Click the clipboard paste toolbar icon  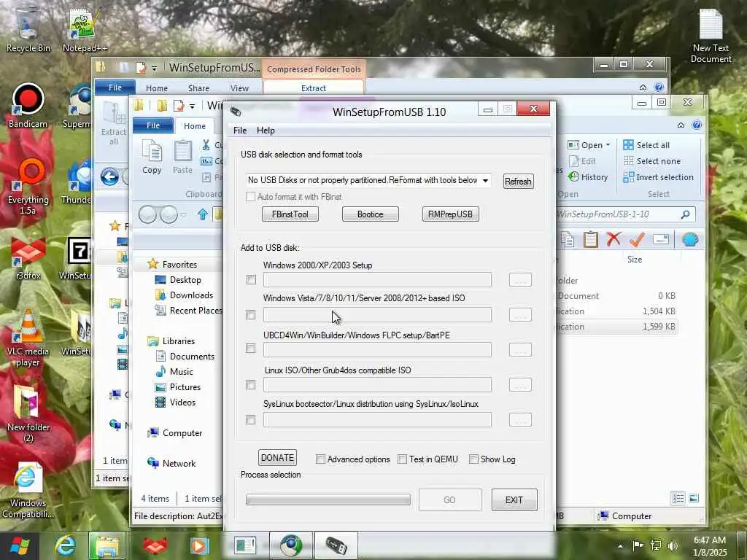click(591, 239)
